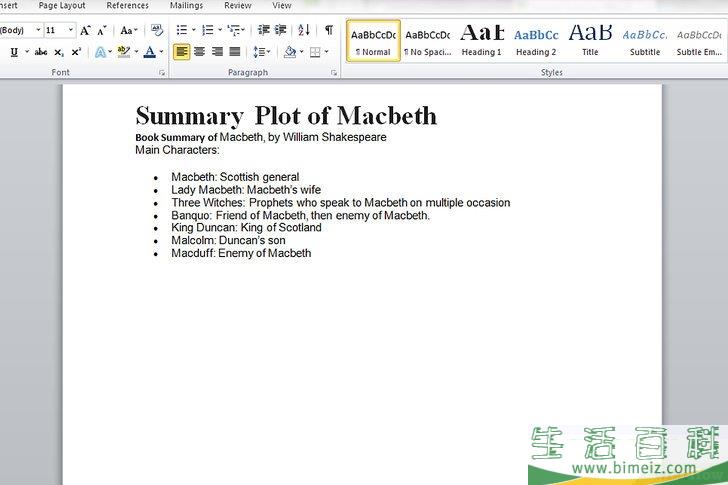Open the font name dropdown
The width and height of the screenshot is (728, 485).
click(x=38, y=30)
